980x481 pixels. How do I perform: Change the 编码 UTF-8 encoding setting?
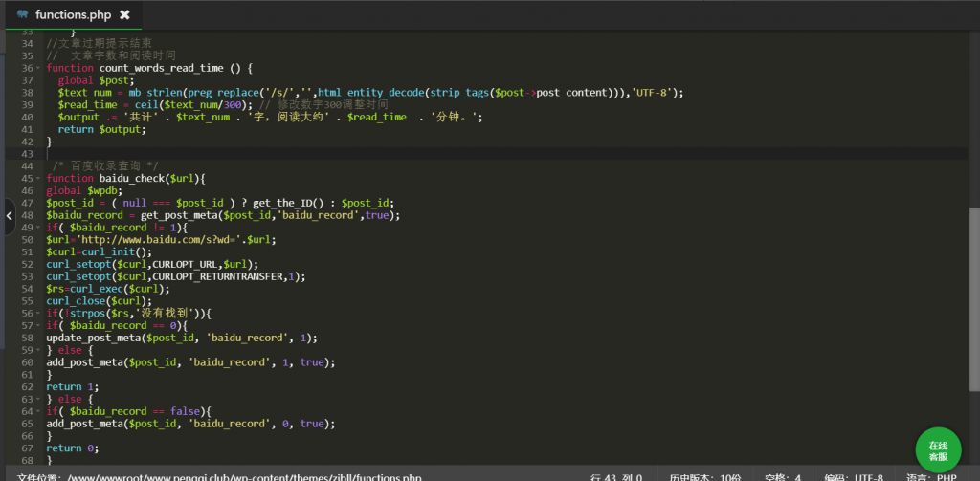(854, 475)
